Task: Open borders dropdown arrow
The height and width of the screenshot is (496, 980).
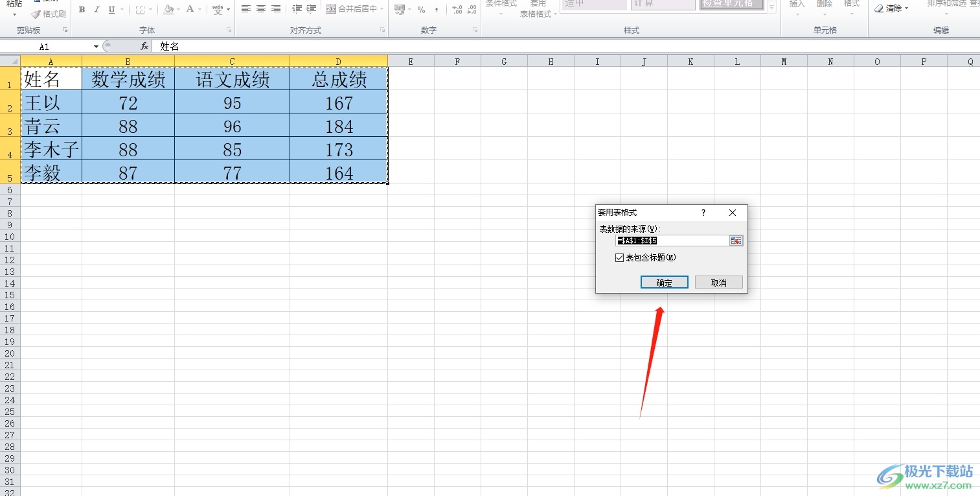Action: (x=151, y=10)
